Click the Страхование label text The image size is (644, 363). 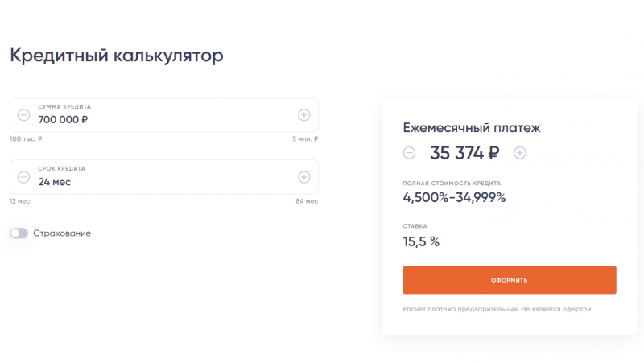coord(62,233)
